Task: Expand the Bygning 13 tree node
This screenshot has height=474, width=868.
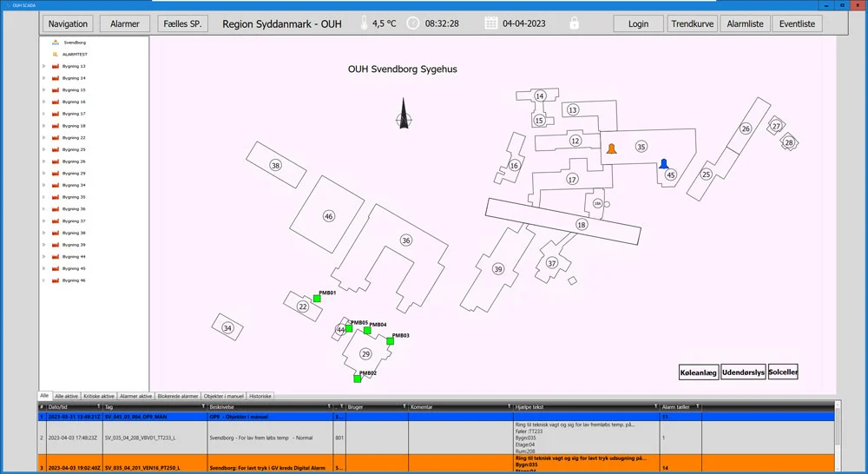Action: [43, 66]
